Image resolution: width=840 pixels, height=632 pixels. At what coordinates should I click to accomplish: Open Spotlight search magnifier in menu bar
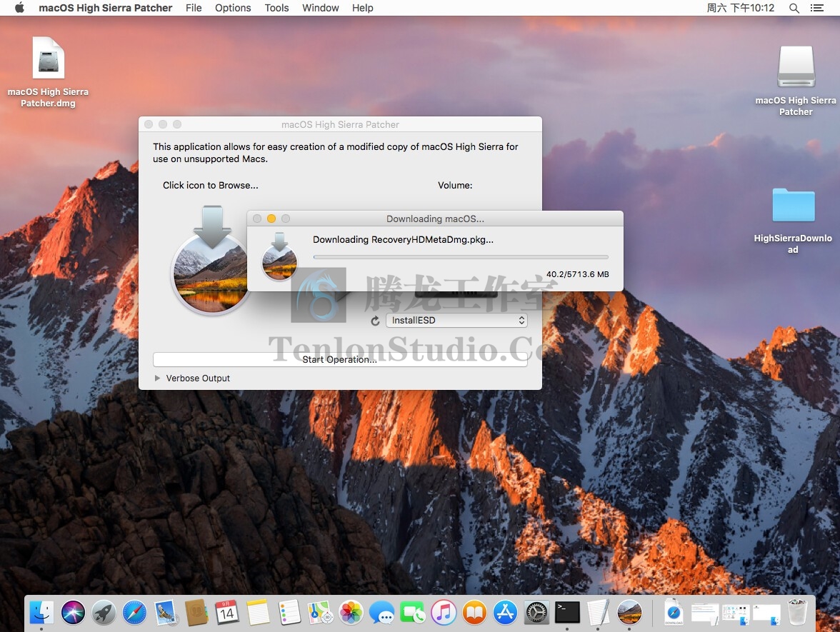click(x=794, y=8)
